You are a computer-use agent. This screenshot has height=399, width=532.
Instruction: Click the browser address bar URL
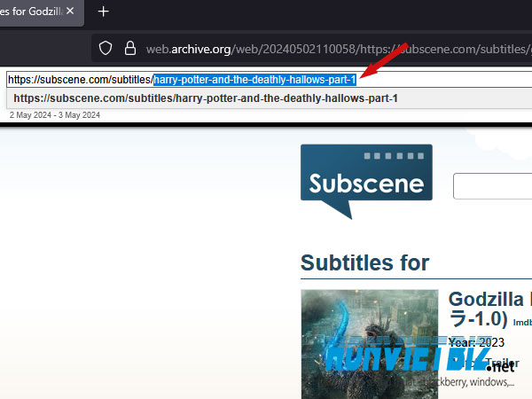pos(339,49)
